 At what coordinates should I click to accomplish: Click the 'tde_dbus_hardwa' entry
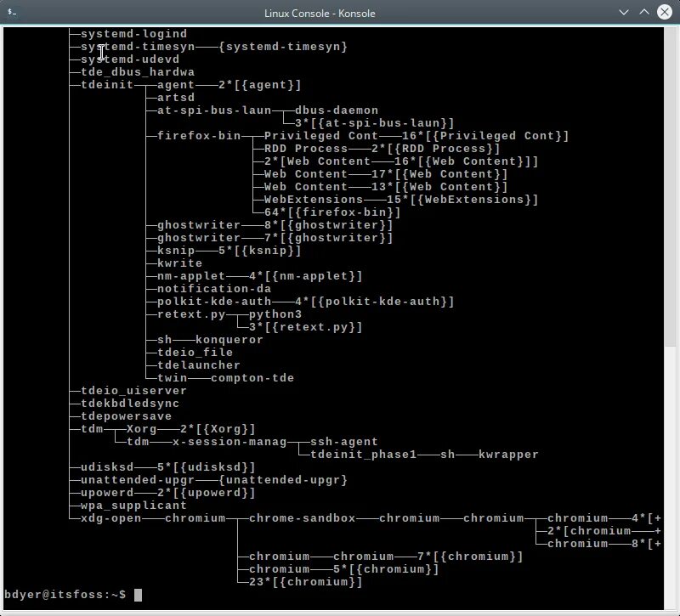(138, 72)
